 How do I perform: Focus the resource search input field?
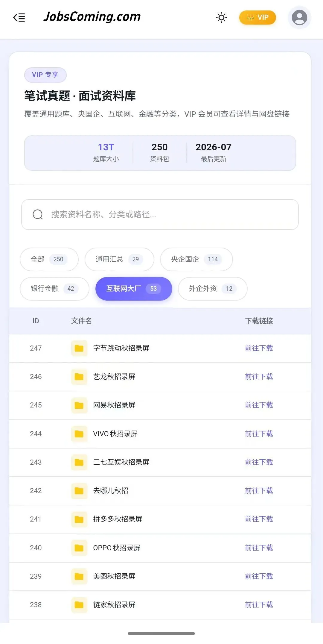(160, 214)
